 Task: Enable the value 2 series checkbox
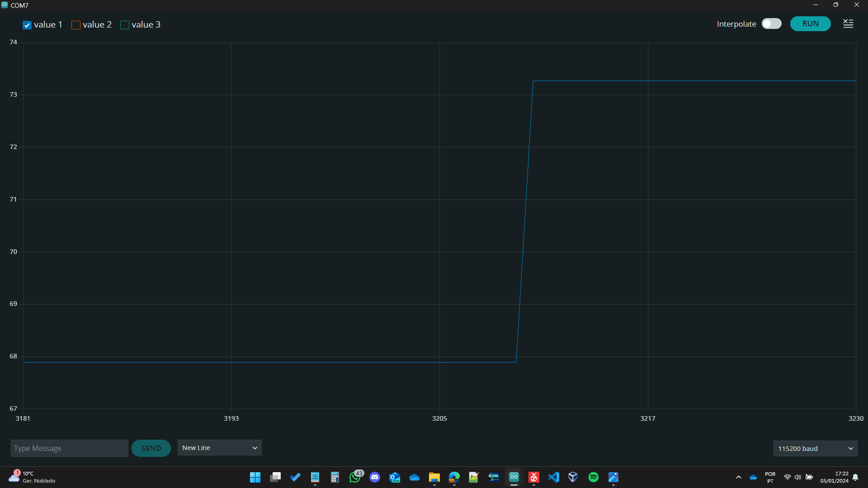[76, 25]
